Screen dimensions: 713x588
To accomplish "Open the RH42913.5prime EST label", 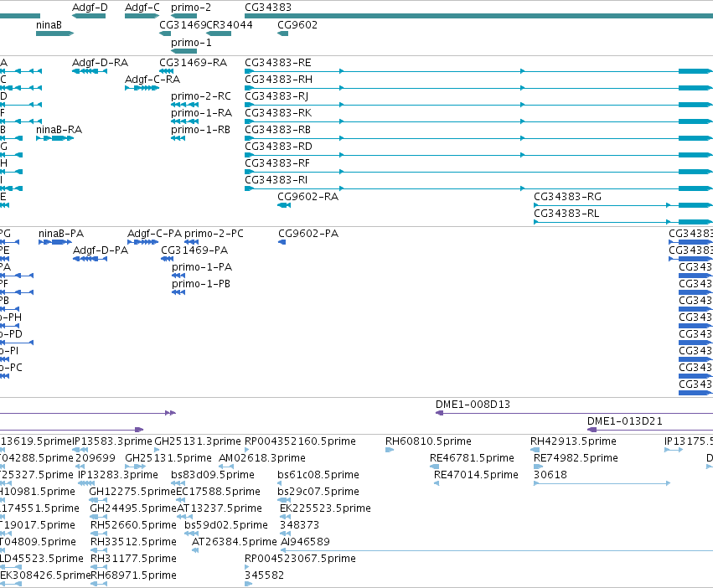I will 573,442.
